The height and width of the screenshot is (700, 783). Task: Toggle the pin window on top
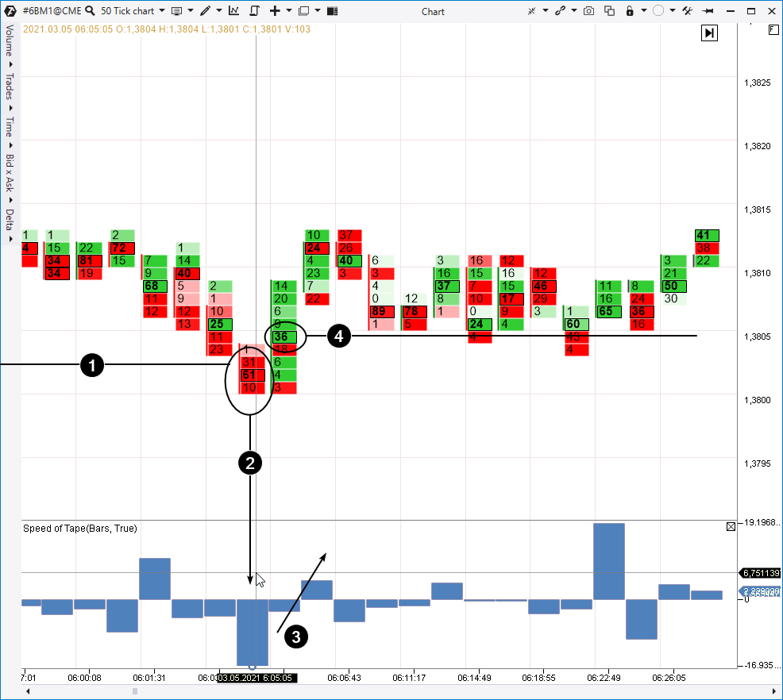(708, 11)
